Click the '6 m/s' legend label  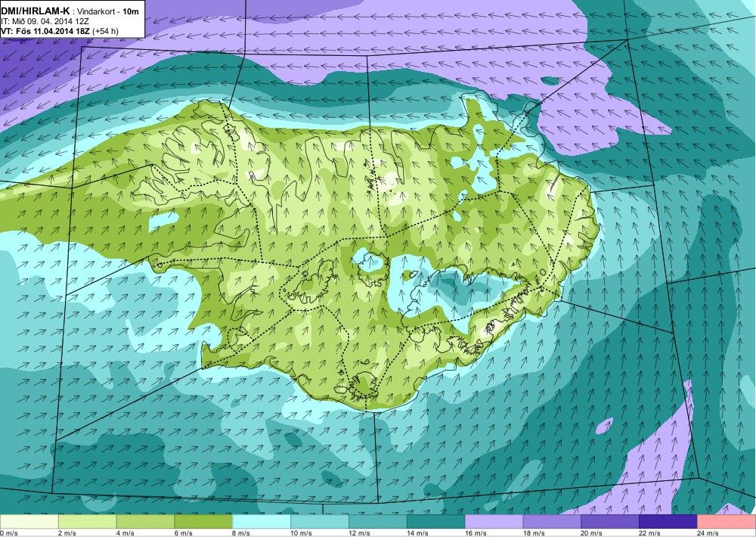pyautogui.click(x=183, y=533)
